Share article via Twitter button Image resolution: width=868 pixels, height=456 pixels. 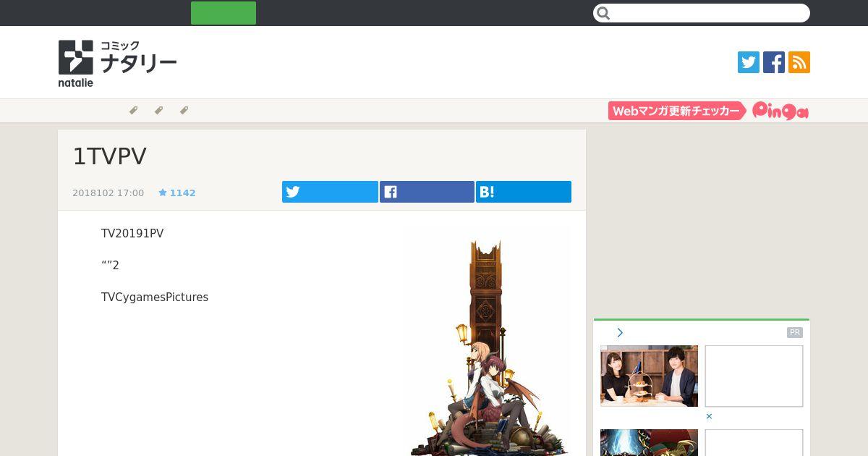click(330, 192)
